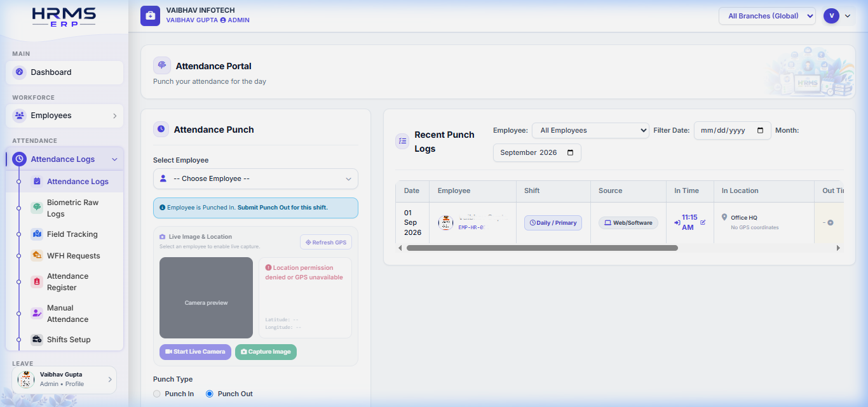Click the Daily / Primary shift badge
Screen dimensions: 868x407
tap(553, 223)
